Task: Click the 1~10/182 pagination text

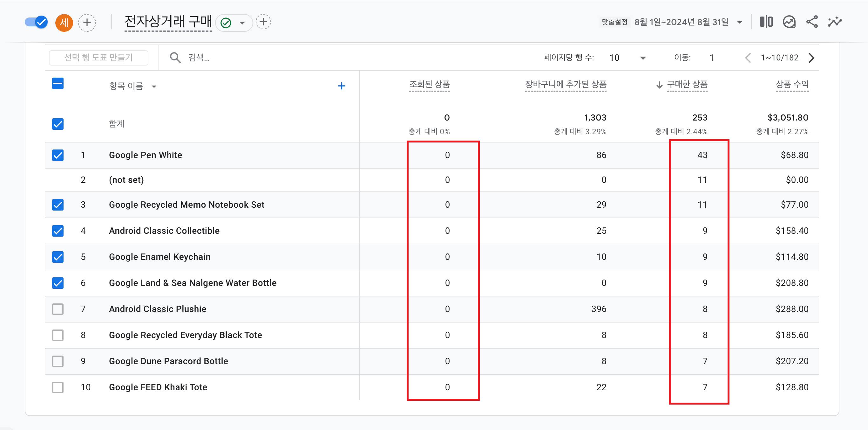Action: tap(779, 58)
